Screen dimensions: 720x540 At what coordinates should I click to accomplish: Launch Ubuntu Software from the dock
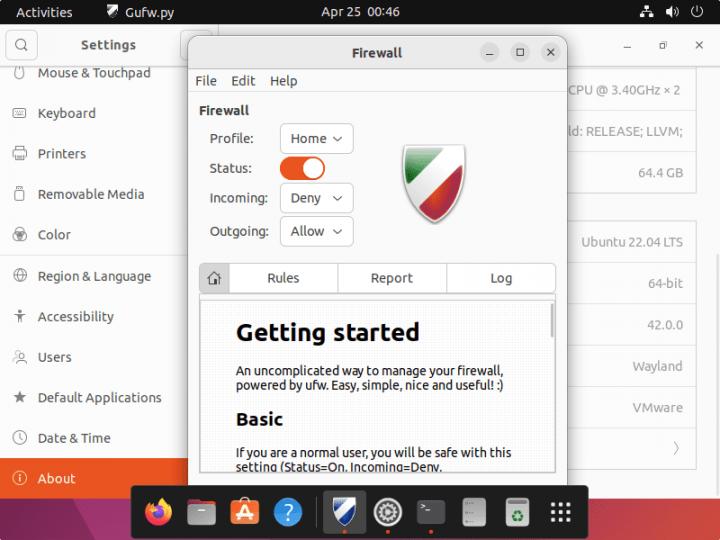tap(244, 512)
